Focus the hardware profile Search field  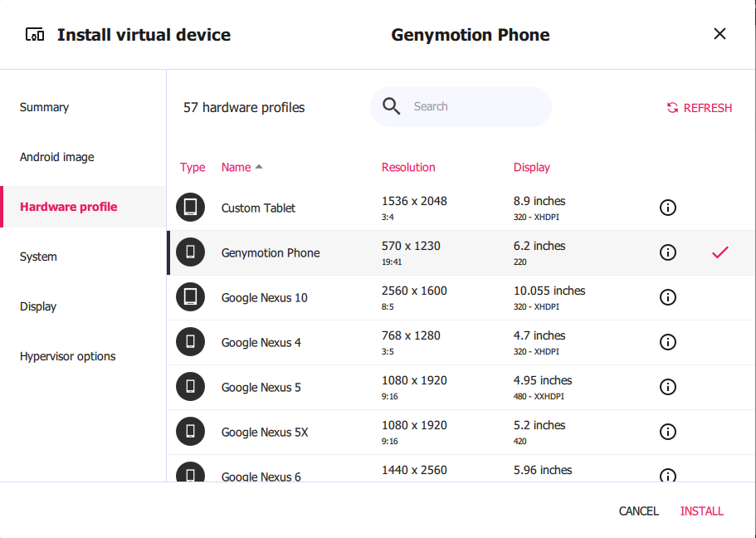(x=461, y=106)
